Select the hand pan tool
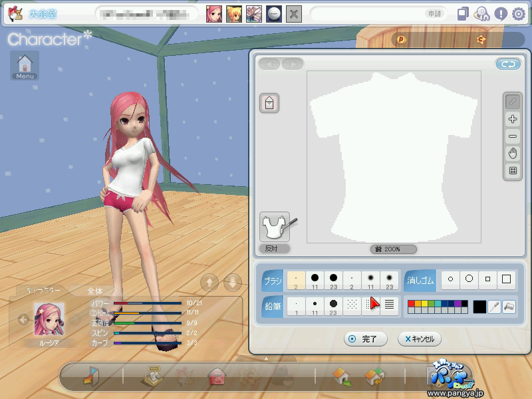Screen dimensions: 532x399 [x=513, y=154]
